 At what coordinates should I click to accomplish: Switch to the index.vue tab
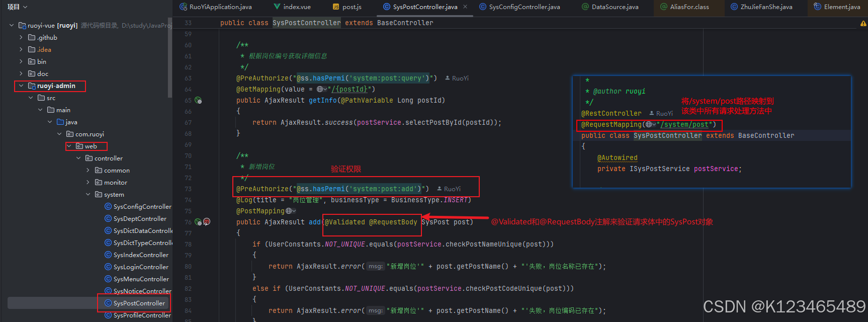tap(292, 7)
